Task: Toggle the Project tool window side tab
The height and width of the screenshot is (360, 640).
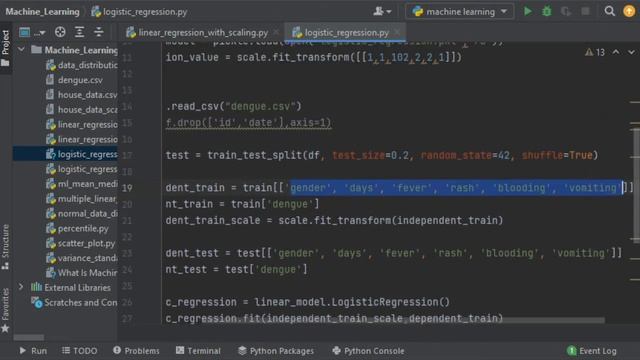Action: click(x=5, y=48)
